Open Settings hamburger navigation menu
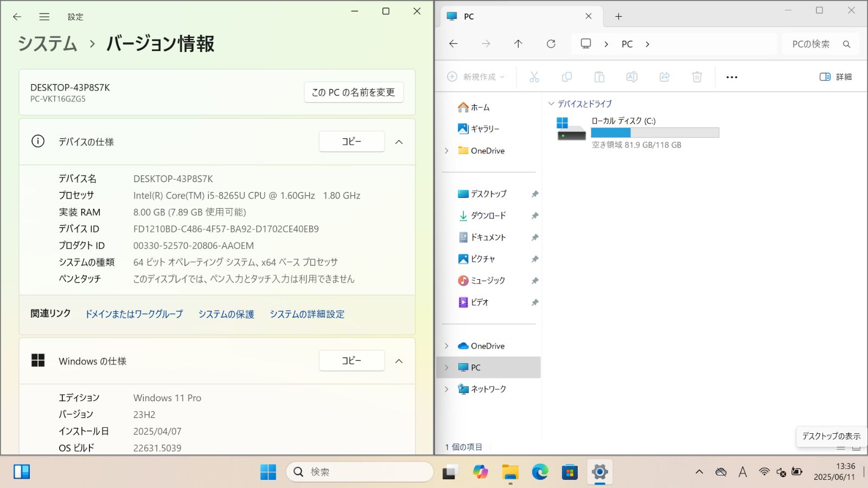The height and width of the screenshot is (488, 868). (44, 17)
